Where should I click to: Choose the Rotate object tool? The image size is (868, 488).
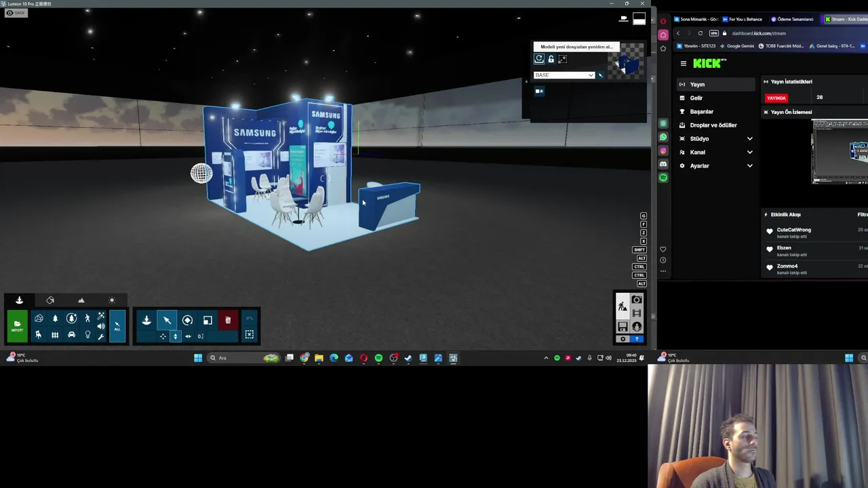tap(187, 320)
